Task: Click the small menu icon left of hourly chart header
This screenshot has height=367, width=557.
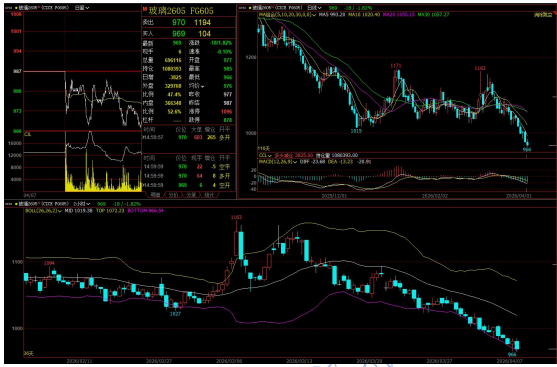Action: [10, 204]
